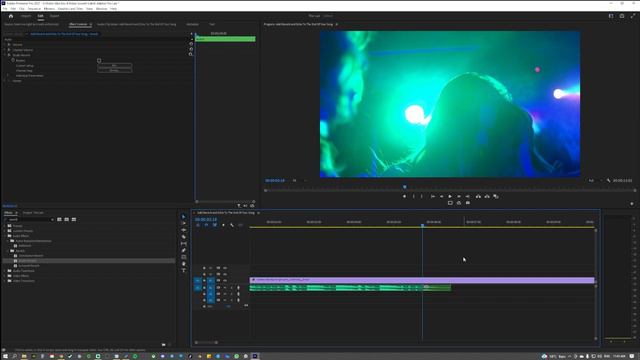
Task: Open the Sequence menu
Action: coord(34,9)
